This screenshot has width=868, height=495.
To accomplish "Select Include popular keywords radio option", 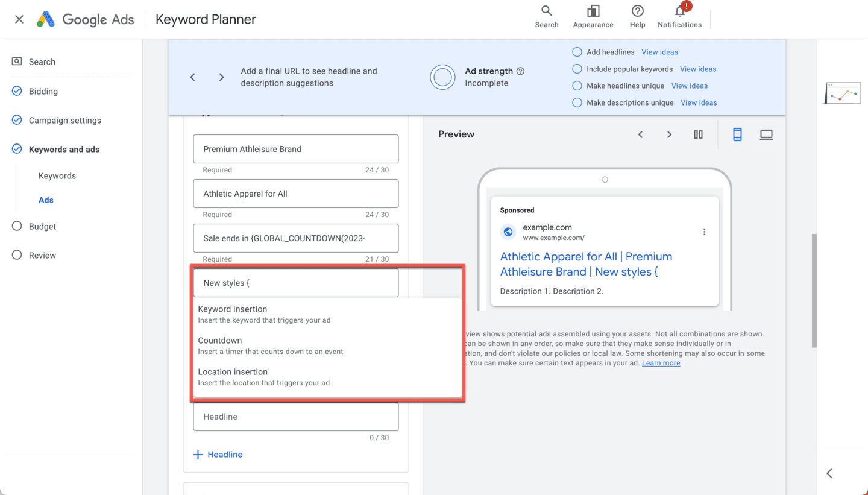I will click(x=577, y=69).
